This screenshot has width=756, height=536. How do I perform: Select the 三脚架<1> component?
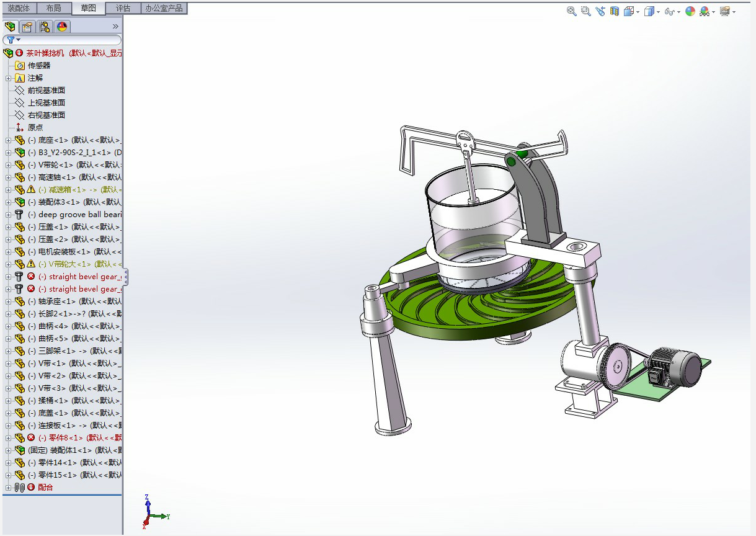(74, 351)
